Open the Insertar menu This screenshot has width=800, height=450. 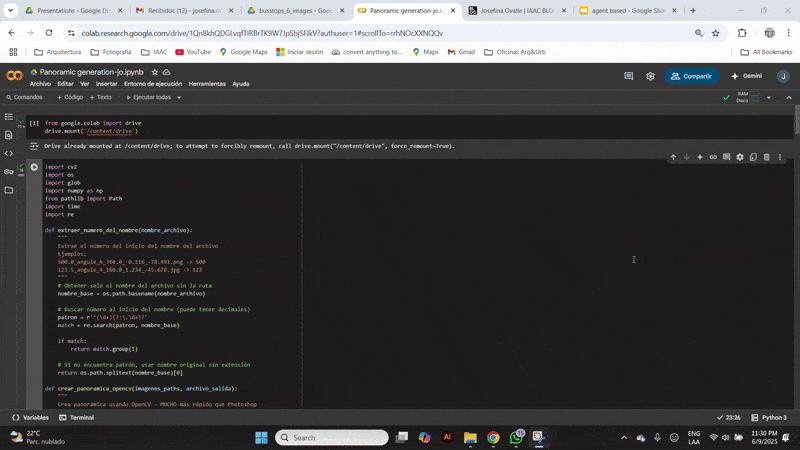[106, 84]
